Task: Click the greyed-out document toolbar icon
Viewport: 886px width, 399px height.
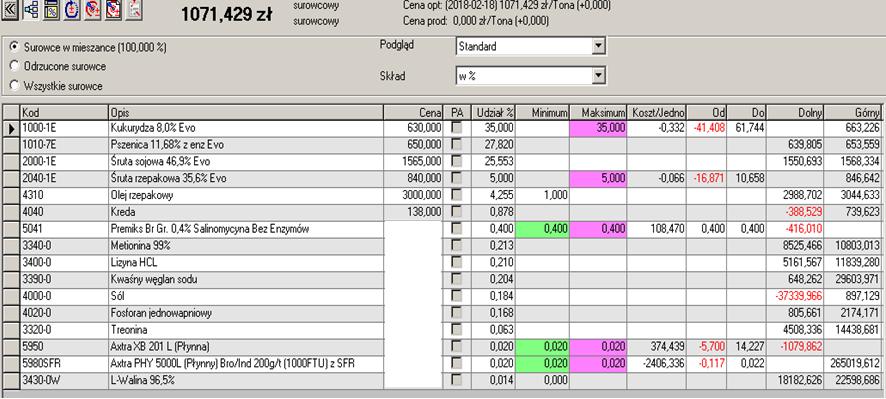Action: coord(134,10)
